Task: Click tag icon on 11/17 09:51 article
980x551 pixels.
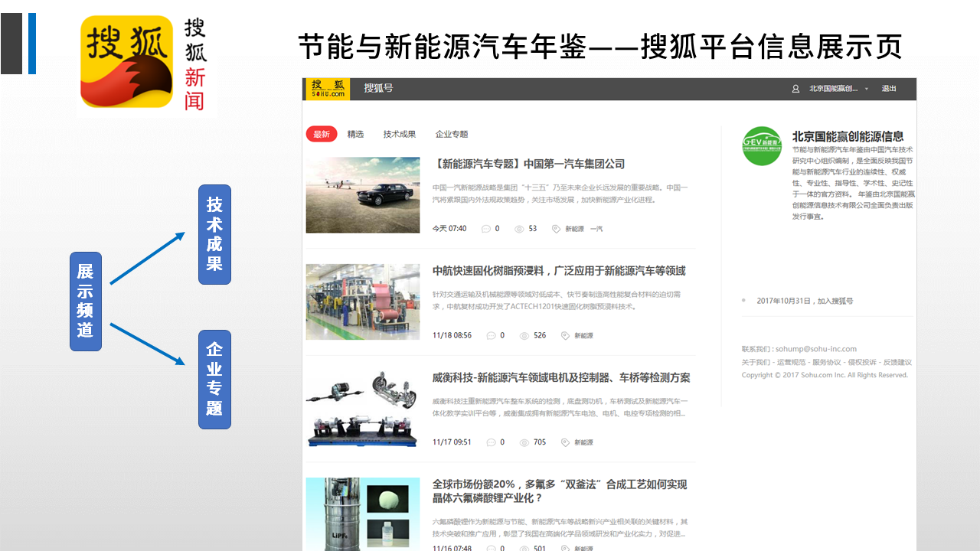Action: tap(565, 442)
